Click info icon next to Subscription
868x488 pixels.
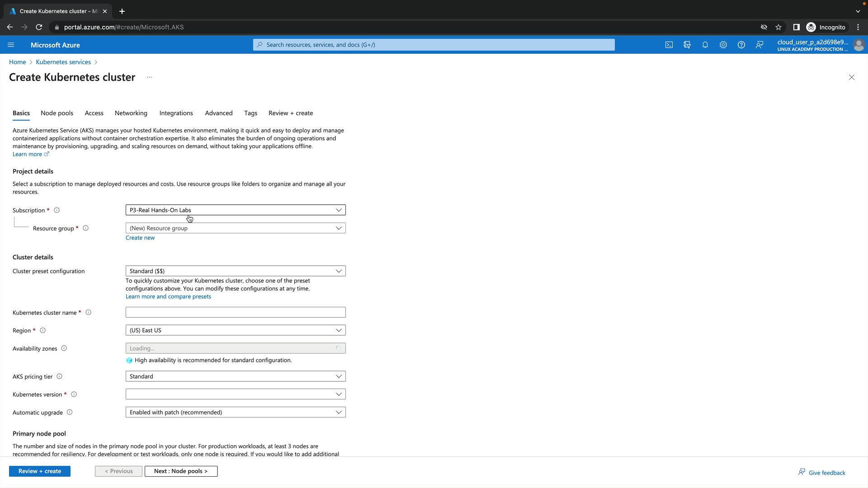coord(57,210)
